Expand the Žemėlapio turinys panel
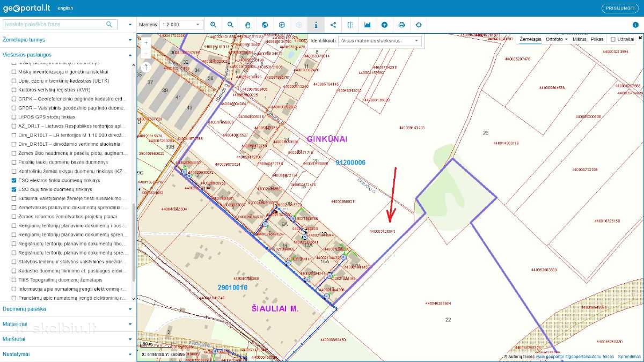The height and width of the screenshot is (362, 644). pyautogui.click(x=67, y=40)
